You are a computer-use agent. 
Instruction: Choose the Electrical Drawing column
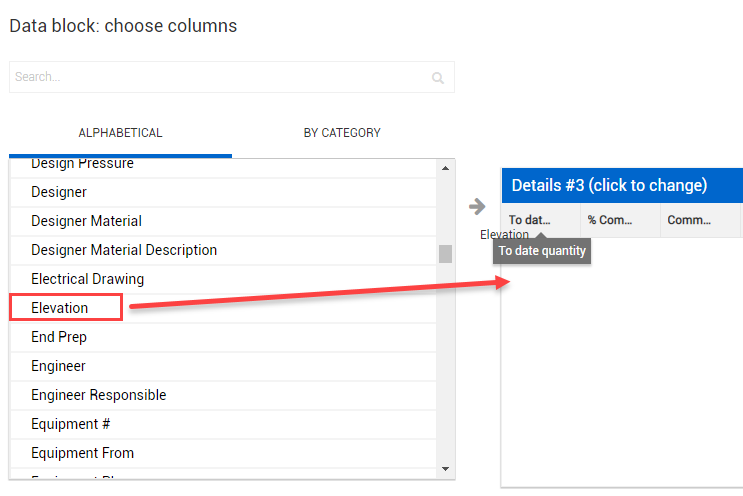tap(87, 279)
